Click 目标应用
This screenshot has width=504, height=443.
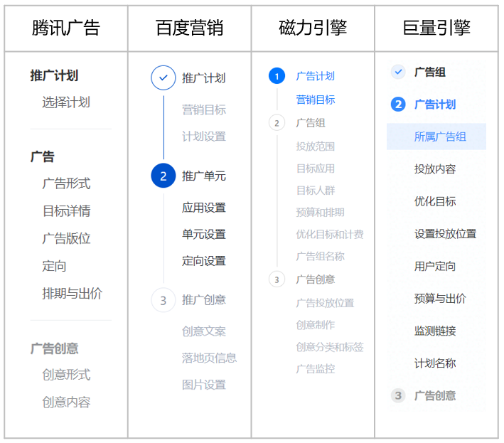316,169
